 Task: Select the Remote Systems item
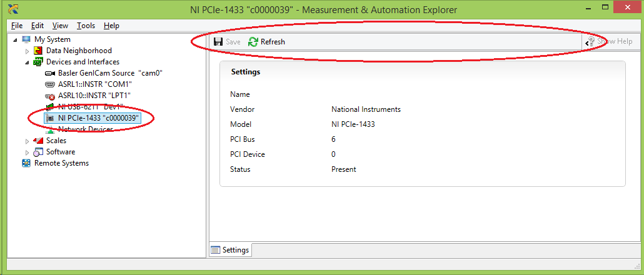pos(61,163)
